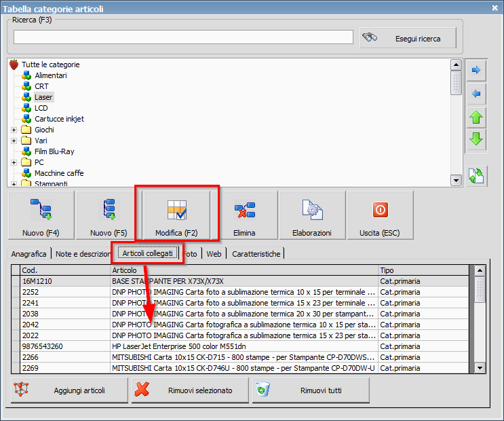Select HP LaserJet Enterprise 500 color M551dn row

tap(240, 347)
